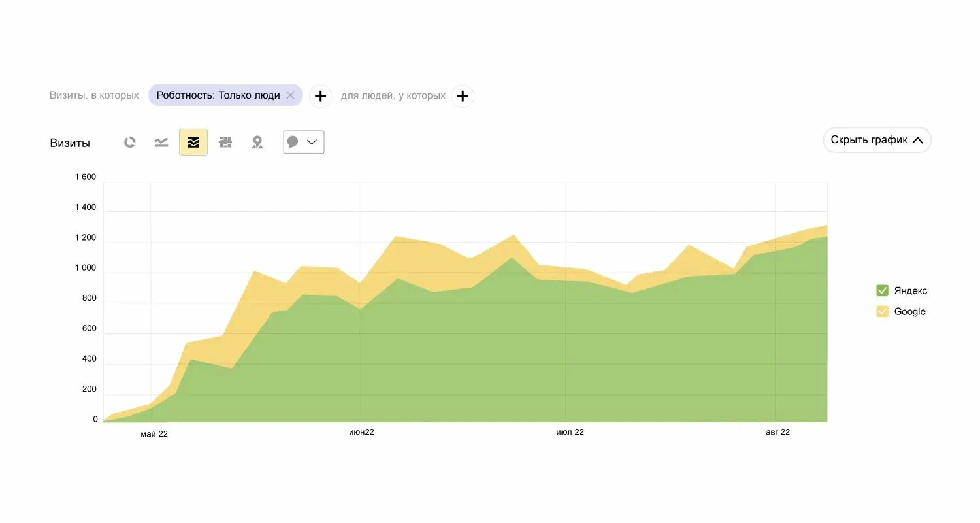Add a people condition with the plus button

coord(463,96)
